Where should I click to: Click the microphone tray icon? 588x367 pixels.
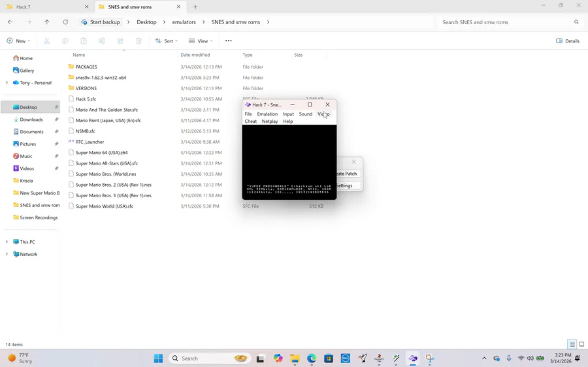pyautogui.click(x=509, y=359)
